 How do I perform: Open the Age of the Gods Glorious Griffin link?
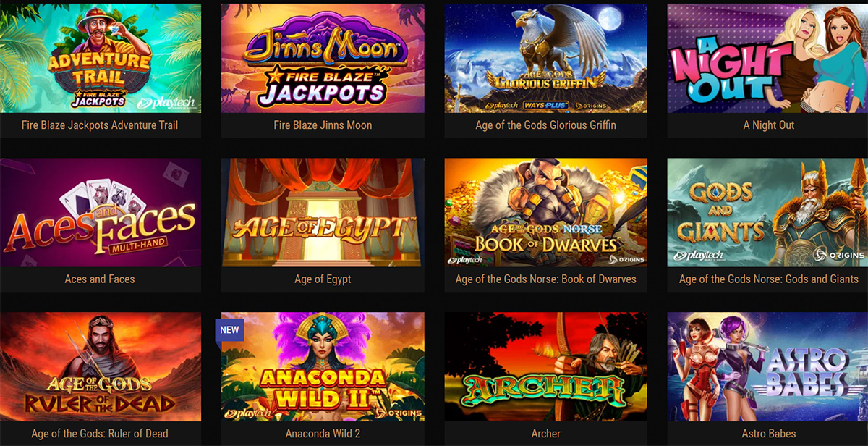coord(545,125)
